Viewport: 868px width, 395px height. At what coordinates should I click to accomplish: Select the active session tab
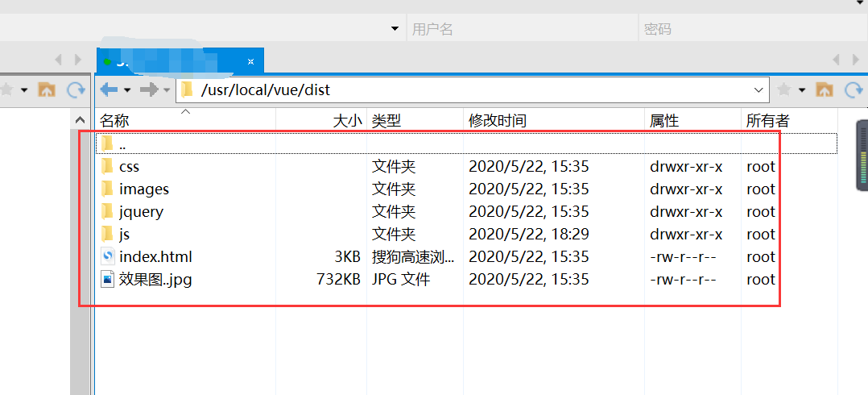(180, 60)
